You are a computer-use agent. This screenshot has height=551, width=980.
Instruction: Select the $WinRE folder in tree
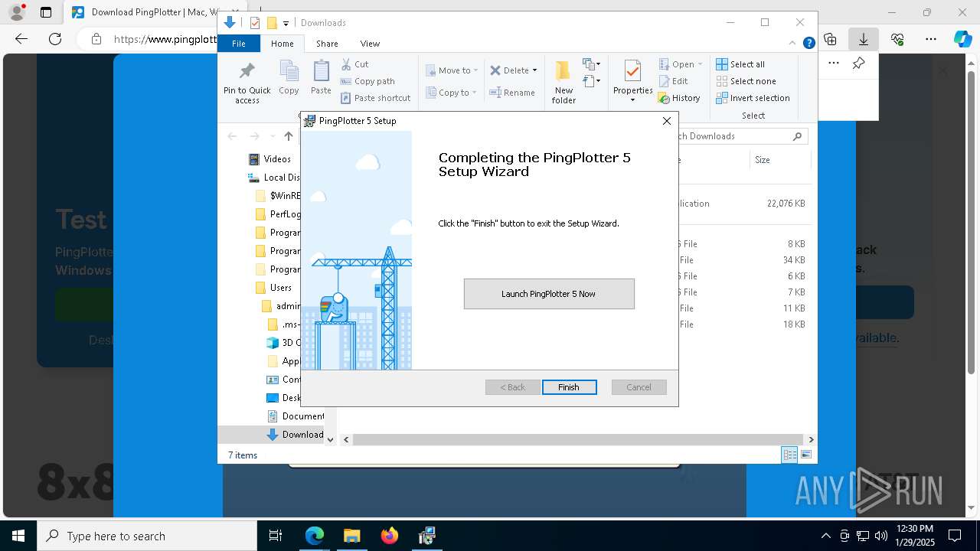click(278, 196)
